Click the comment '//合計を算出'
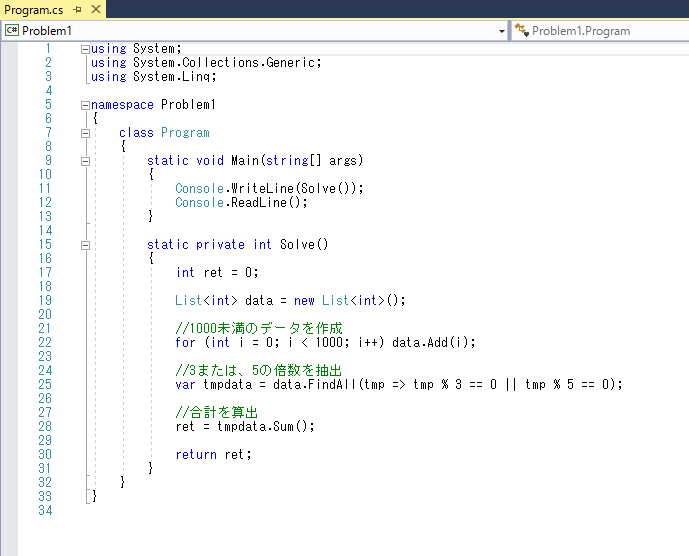 [x=217, y=412]
